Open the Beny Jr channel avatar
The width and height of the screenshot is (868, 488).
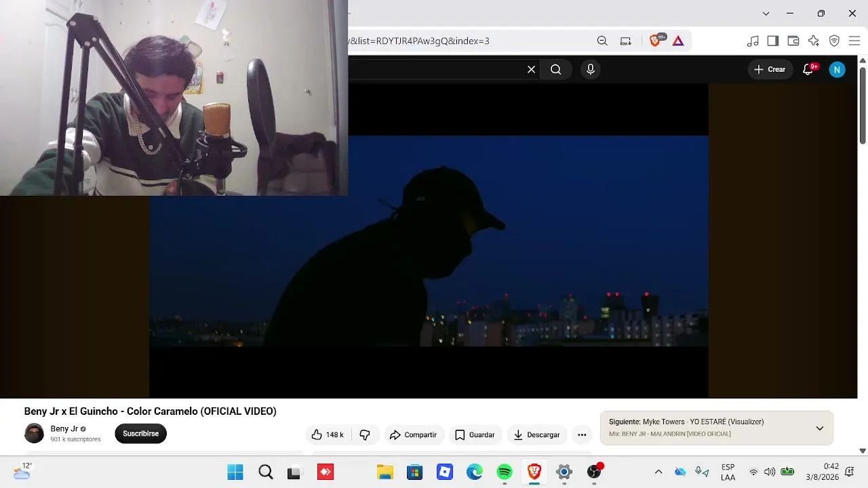(34, 433)
